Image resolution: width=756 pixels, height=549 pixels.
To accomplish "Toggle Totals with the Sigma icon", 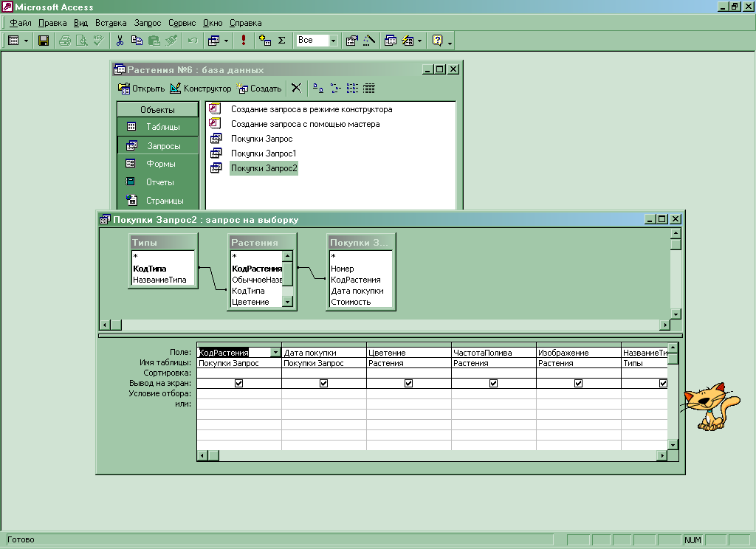I will pos(281,41).
